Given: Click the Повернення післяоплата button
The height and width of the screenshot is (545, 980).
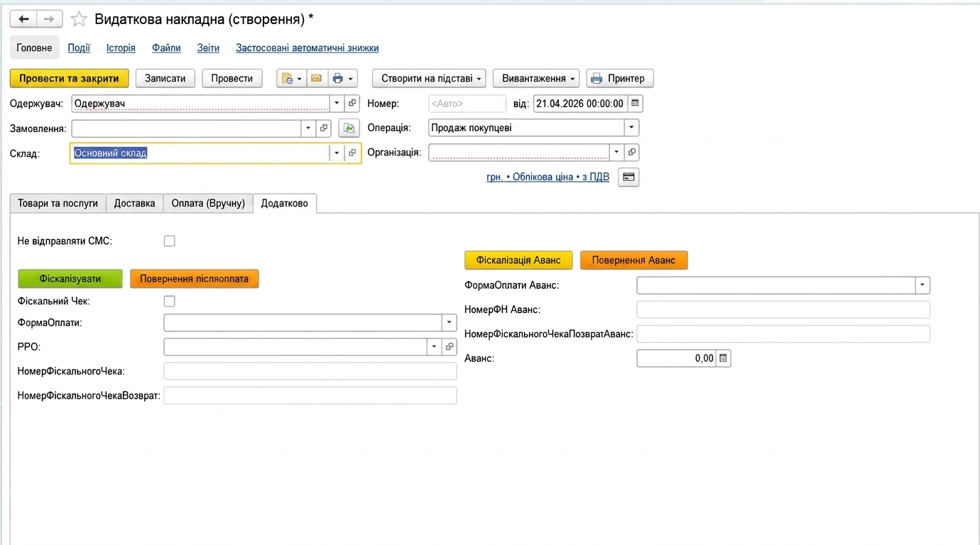Looking at the screenshot, I should [195, 279].
